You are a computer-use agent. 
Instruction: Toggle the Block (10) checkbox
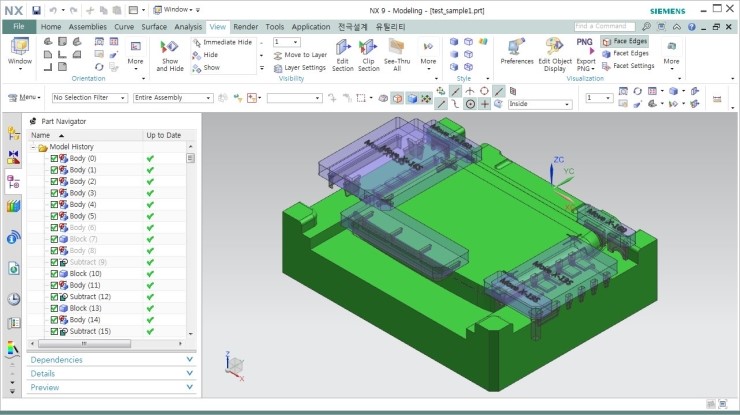(54, 274)
